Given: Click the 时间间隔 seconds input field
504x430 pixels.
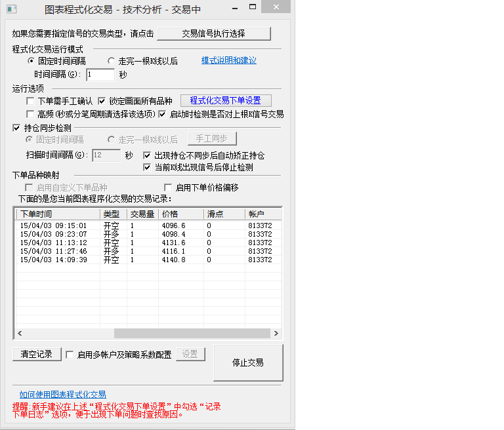Looking at the screenshot, I should [100, 75].
